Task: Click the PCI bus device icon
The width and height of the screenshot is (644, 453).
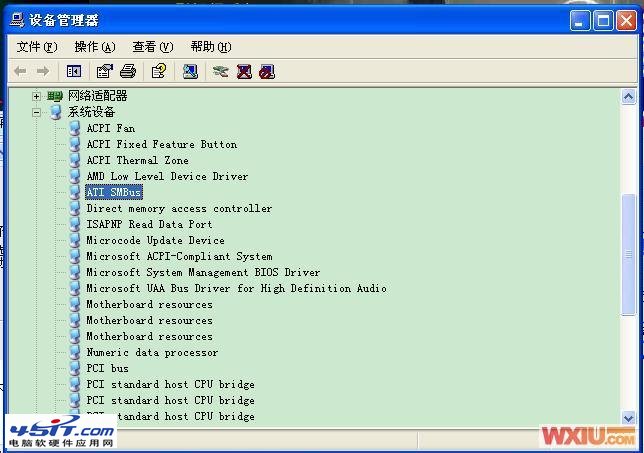Action: coord(75,368)
